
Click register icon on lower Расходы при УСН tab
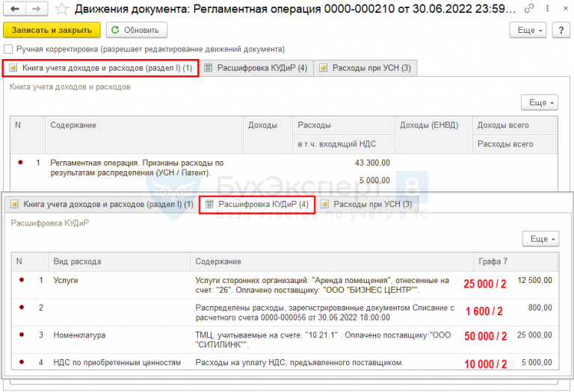pos(324,204)
